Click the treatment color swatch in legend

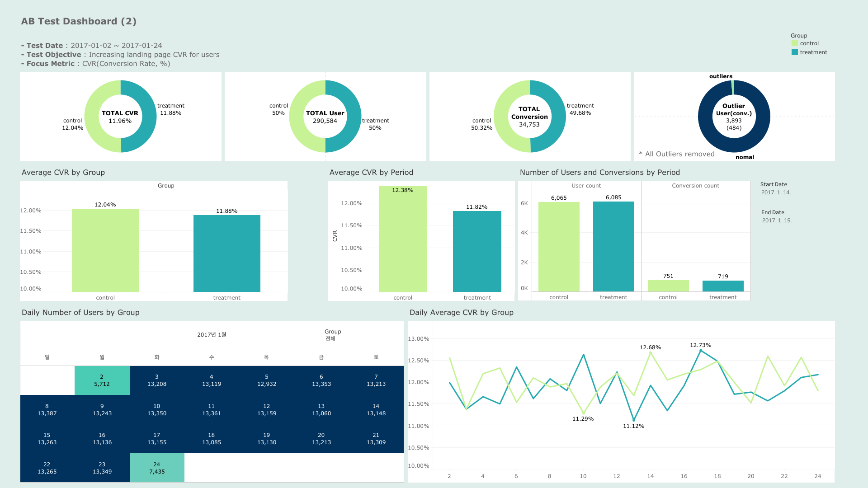pos(795,52)
